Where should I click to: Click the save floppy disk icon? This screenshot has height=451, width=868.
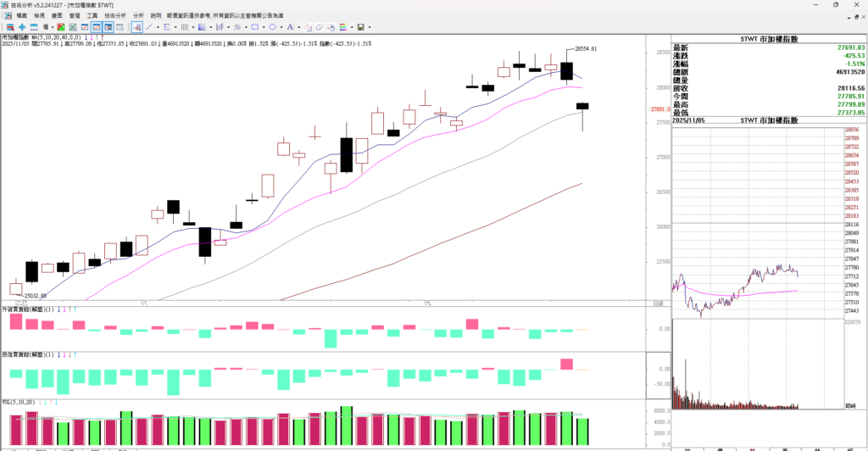click(x=360, y=27)
